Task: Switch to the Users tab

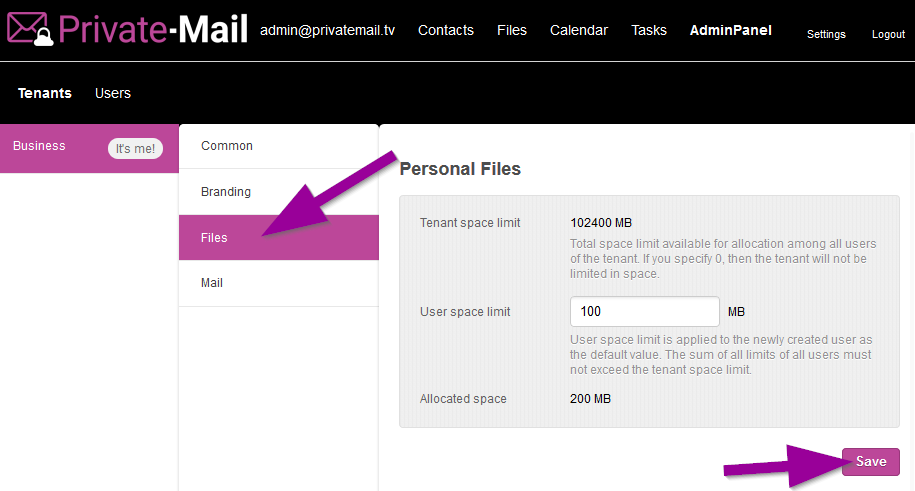Action: pos(113,93)
